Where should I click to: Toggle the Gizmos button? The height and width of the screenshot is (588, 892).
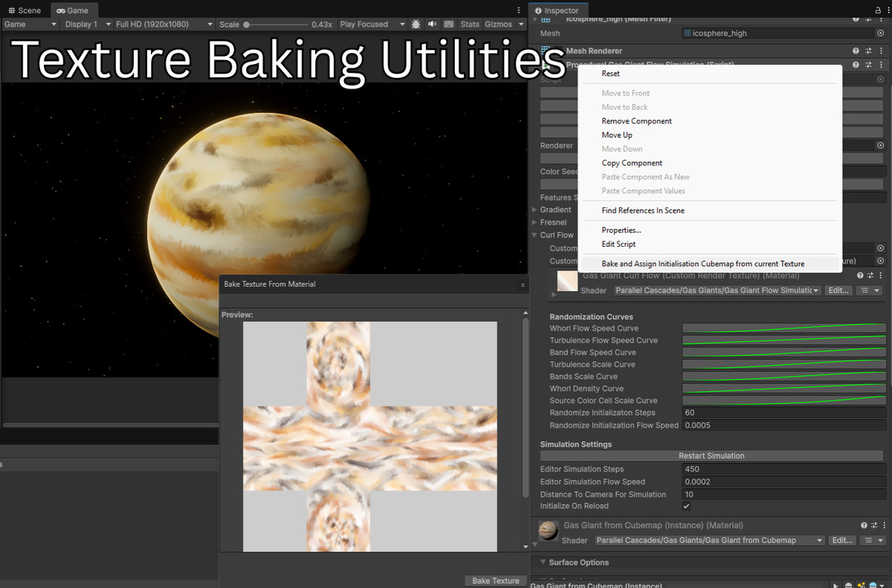(x=500, y=24)
